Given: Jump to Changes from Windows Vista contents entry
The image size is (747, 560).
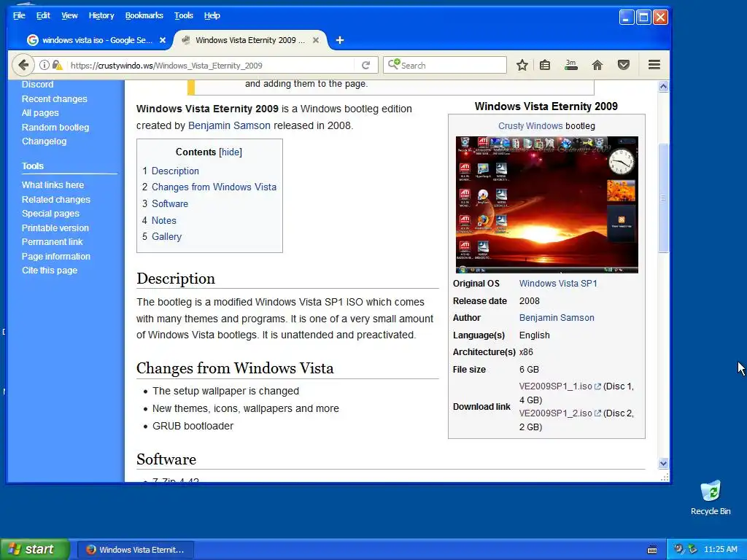Looking at the screenshot, I should click(x=214, y=187).
